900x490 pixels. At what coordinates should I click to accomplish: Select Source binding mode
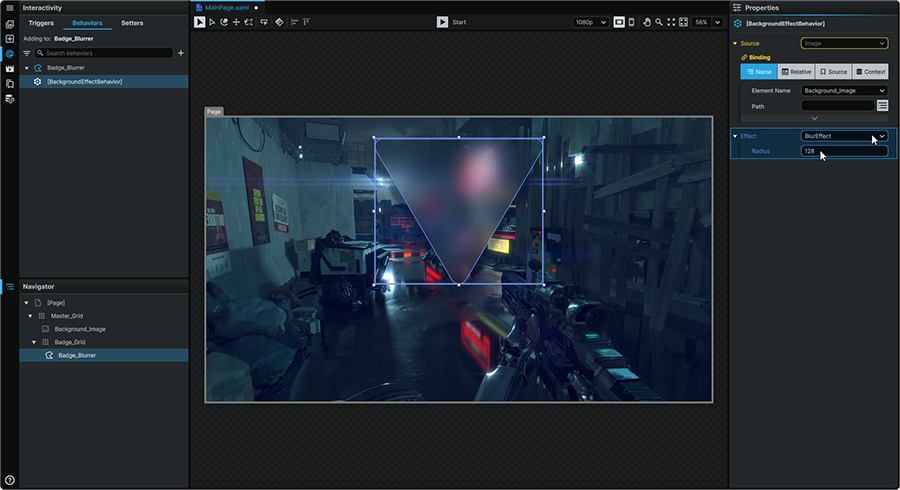(833, 72)
